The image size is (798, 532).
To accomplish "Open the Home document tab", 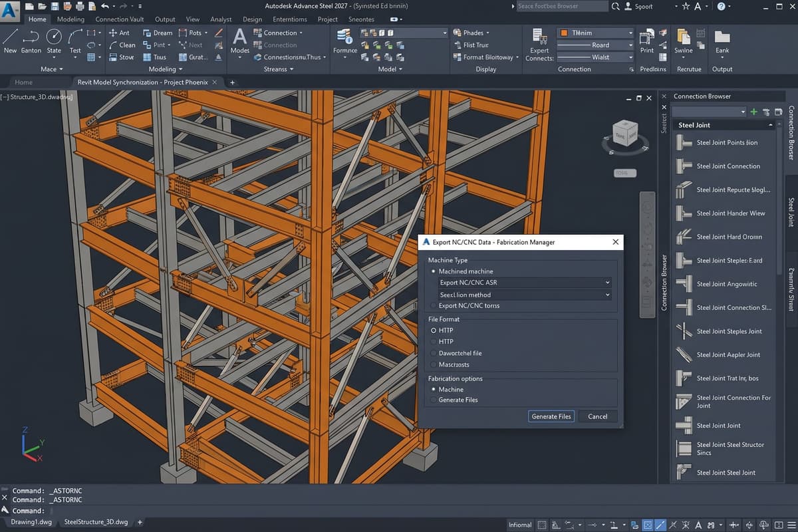I will click(x=24, y=82).
